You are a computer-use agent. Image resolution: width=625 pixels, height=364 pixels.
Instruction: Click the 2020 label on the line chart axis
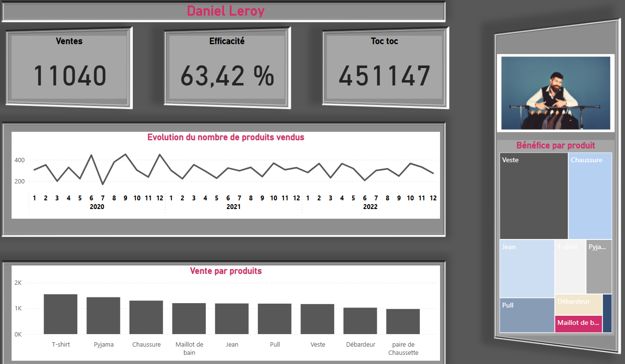tap(97, 207)
